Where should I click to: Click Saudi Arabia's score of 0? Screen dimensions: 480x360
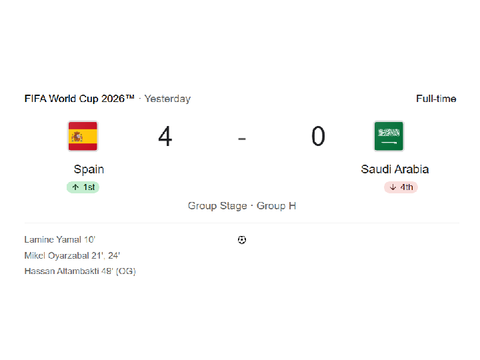(318, 136)
